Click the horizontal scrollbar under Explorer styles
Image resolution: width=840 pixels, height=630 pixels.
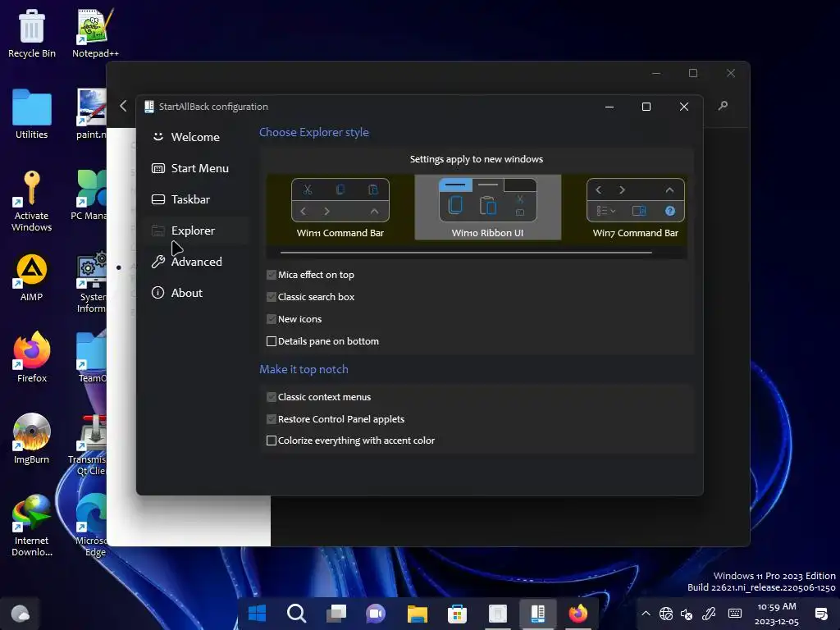pyautogui.click(x=466, y=253)
